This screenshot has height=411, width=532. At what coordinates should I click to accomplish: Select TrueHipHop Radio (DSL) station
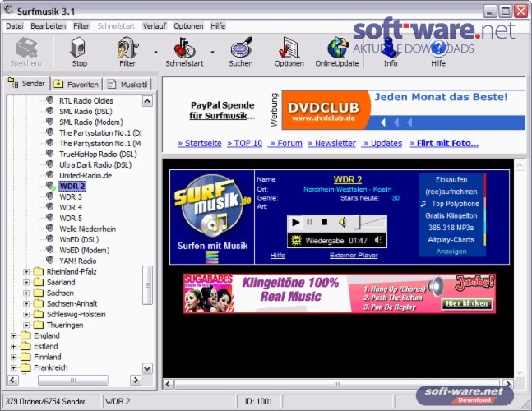[98, 155]
